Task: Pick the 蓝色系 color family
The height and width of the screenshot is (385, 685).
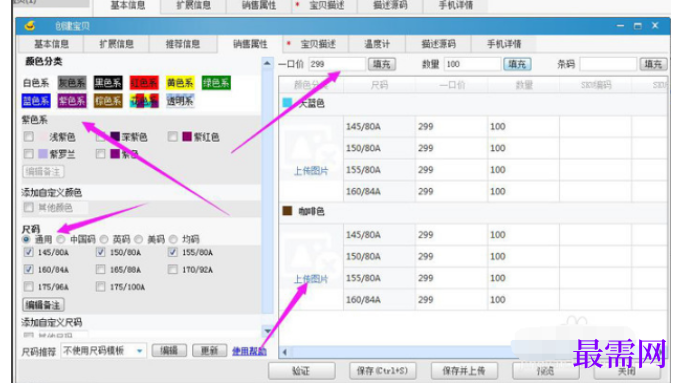Action: coord(36,101)
